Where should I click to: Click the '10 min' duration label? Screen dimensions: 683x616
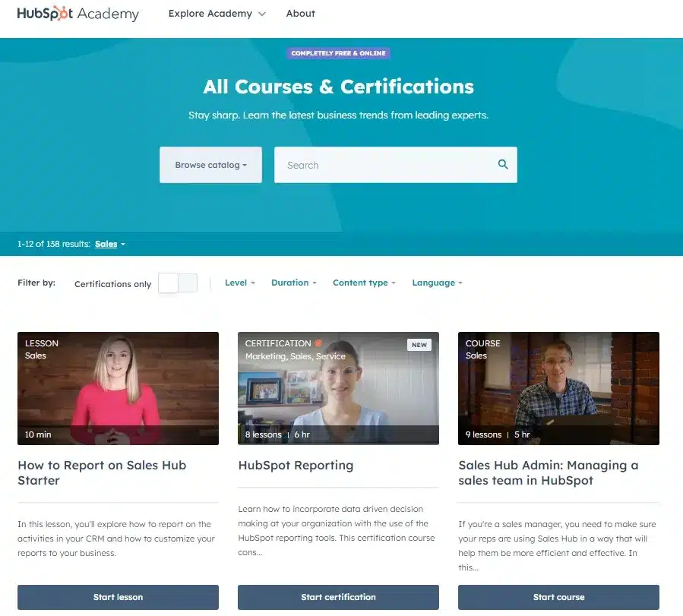tap(38, 434)
